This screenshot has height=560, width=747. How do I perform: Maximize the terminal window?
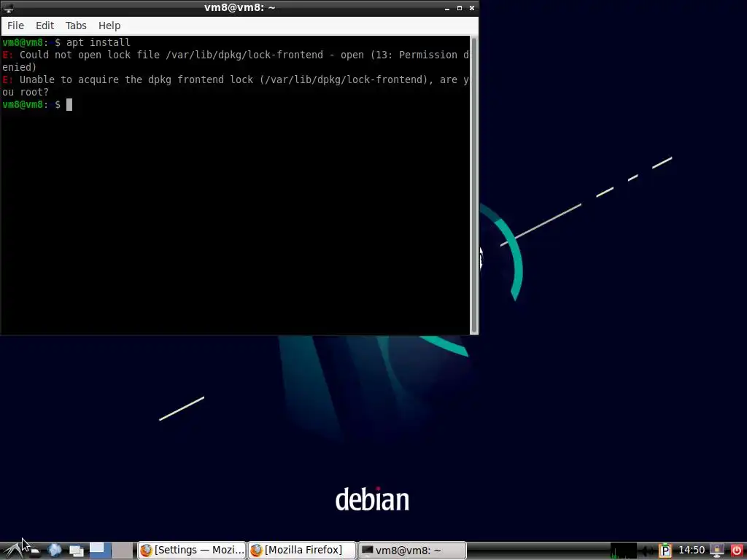click(460, 8)
